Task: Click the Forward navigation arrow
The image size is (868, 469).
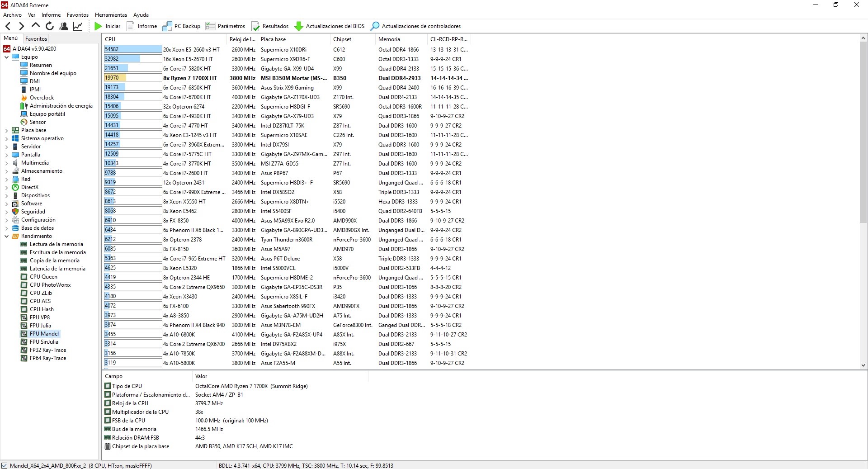Action: pyautogui.click(x=21, y=26)
